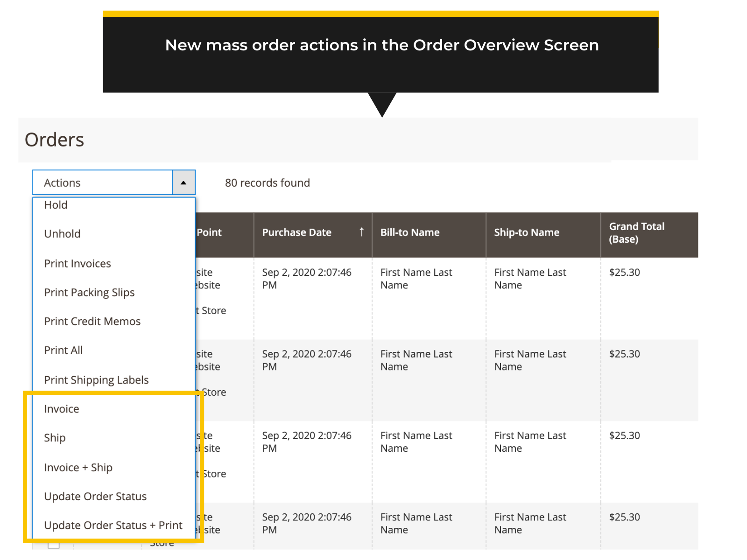Choose the Invoice + Ship action
747x560 pixels.
[78, 467]
